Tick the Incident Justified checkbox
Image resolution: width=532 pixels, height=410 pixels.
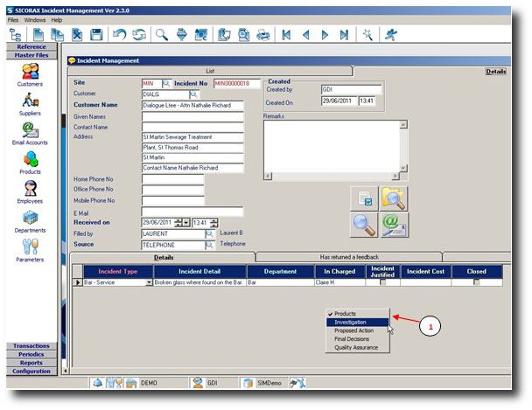click(382, 282)
